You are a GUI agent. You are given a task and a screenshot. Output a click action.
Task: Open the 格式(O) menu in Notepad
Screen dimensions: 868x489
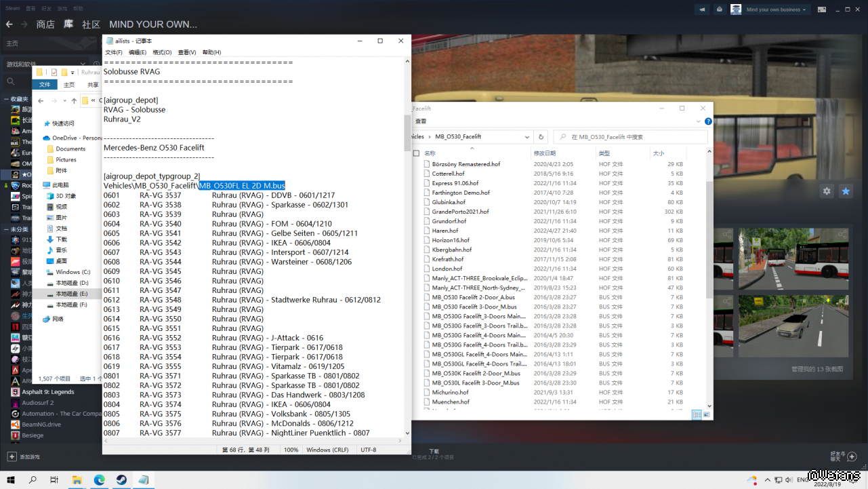[x=162, y=52]
